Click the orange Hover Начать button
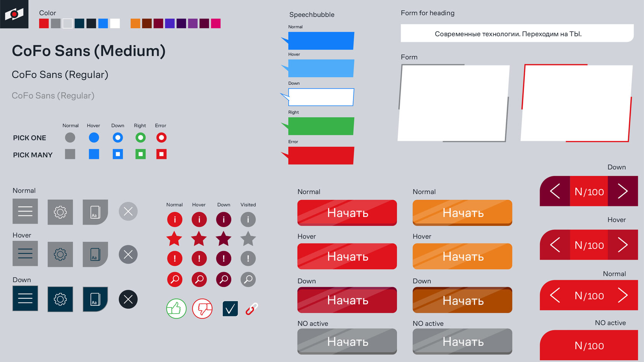 pyautogui.click(x=462, y=257)
